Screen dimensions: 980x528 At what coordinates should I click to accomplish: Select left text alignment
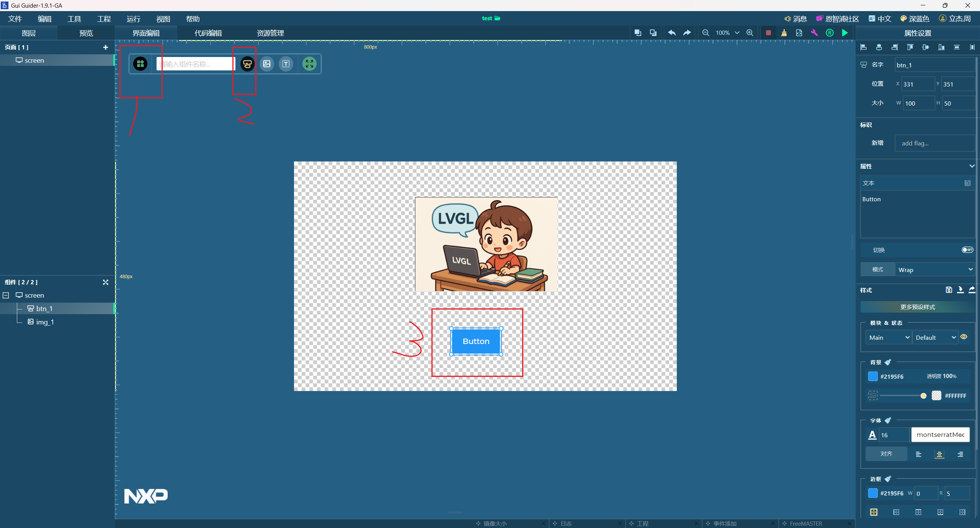(x=918, y=454)
